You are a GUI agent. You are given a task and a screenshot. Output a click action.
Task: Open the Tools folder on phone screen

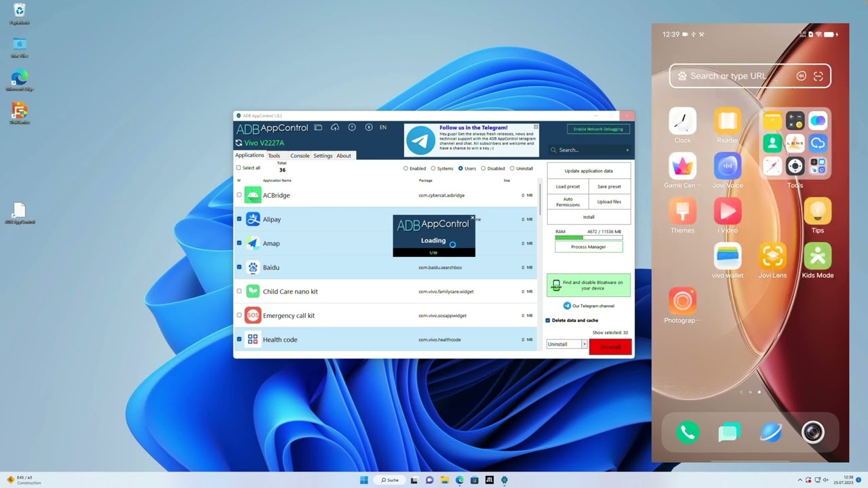pyautogui.click(x=795, y=144)
